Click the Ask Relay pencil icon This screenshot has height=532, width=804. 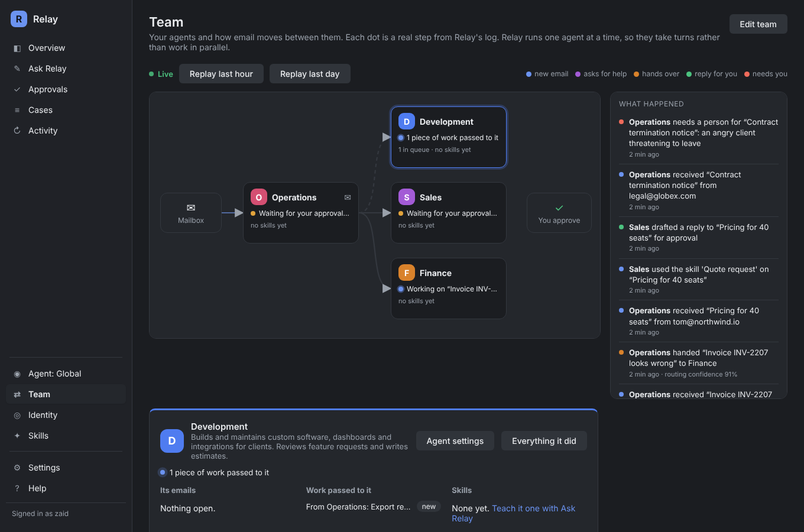click(17, 69)
